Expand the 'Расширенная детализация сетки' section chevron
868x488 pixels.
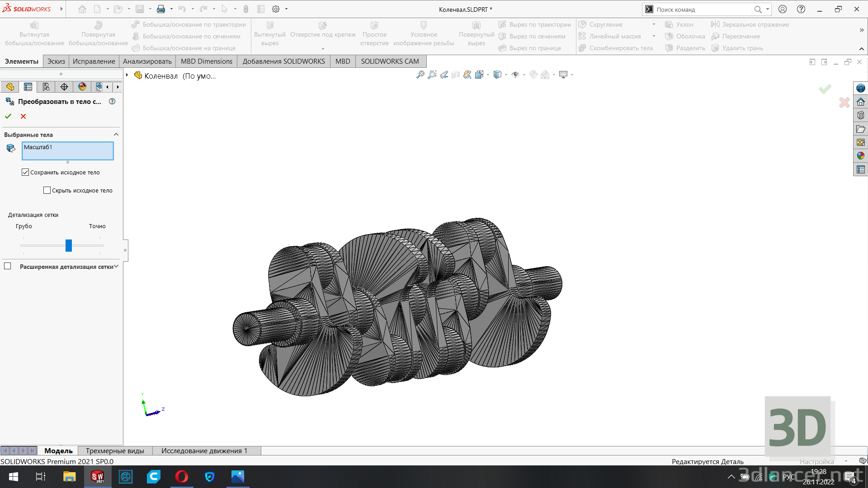click(116, 267)
